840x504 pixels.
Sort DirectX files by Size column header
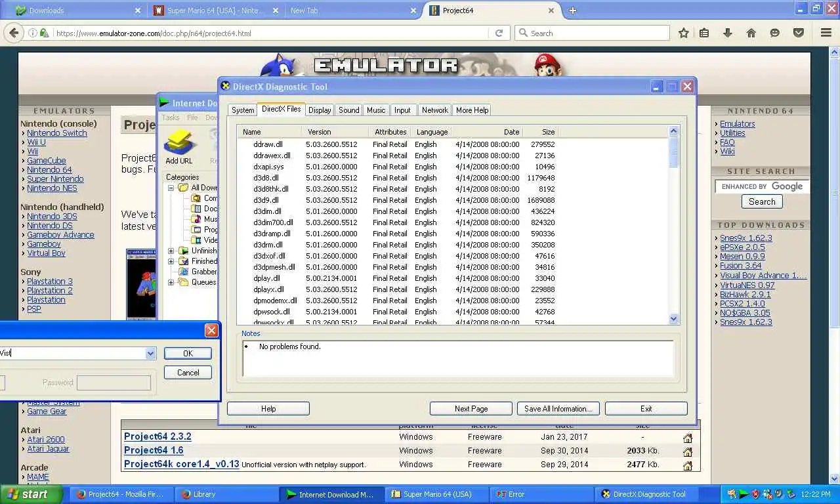(539, 132)
